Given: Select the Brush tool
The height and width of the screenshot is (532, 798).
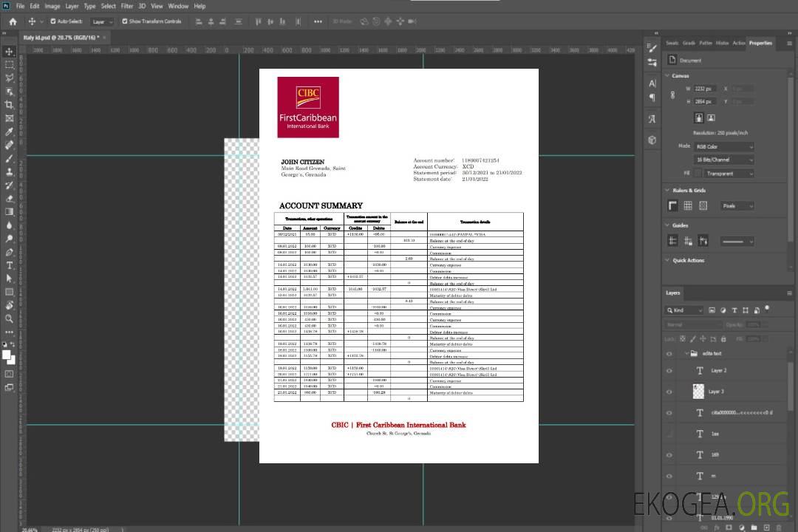Looking at the screenshot, I should (9, 158).
